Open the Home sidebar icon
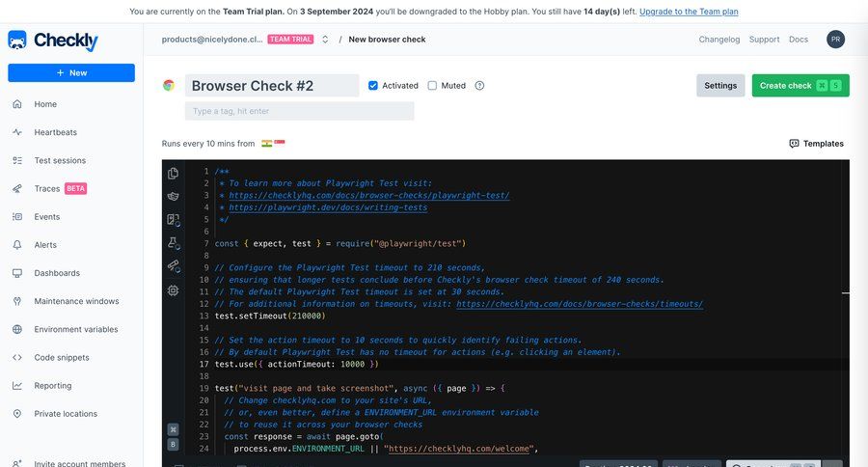The image size is (868, 467). point(17,104)
